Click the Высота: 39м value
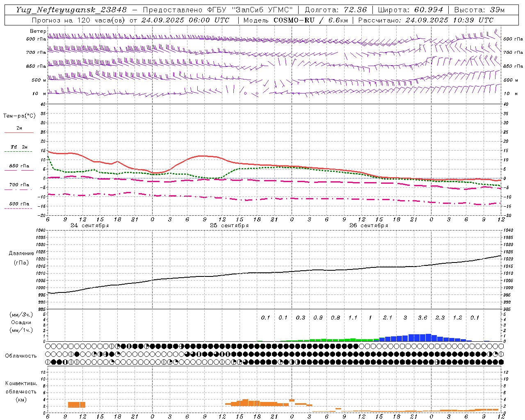Viewport: 525px width, 420px height. click(x=479, y=10)
